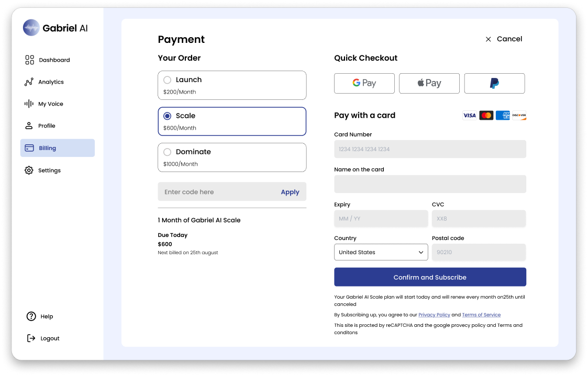Screen dimensions: 588x376
Task: Click the $1000/Month price text
Action: coord(180,164)
